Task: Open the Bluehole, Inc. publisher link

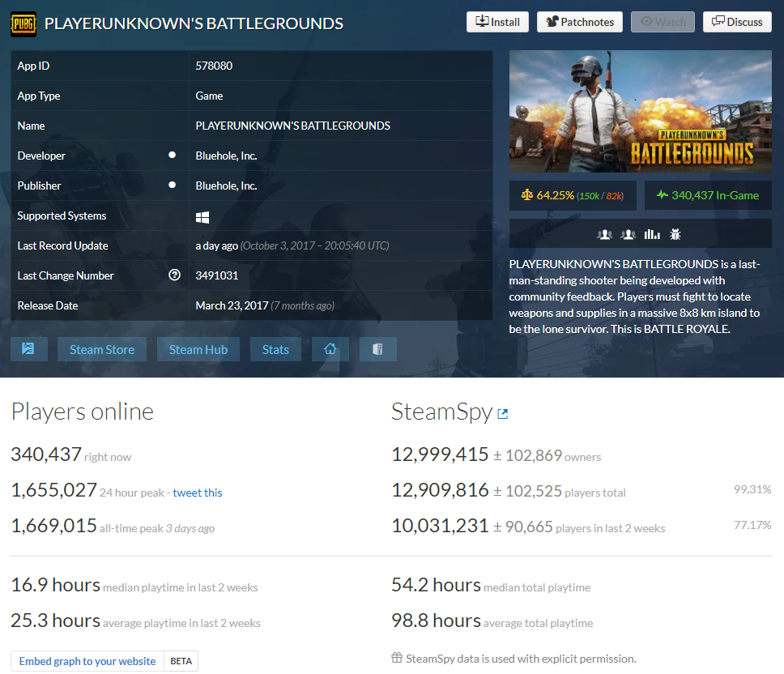Action: coord(226,186)
